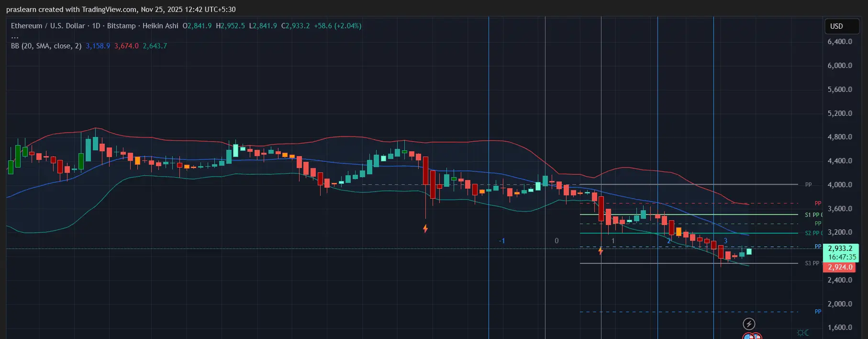The height and width of the screenshot is (339, 868).
Task: Expand the collapsed indicators ellipsis
Action: 15,36
